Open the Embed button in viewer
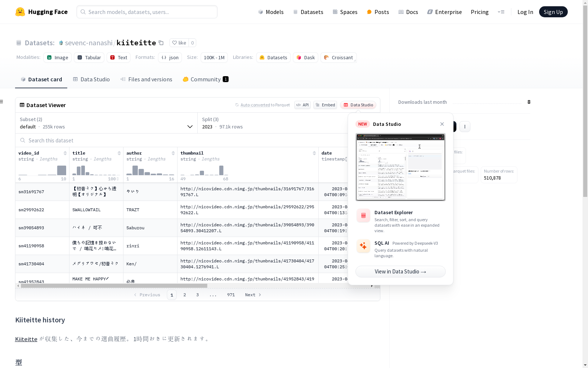 click(325, 105)
